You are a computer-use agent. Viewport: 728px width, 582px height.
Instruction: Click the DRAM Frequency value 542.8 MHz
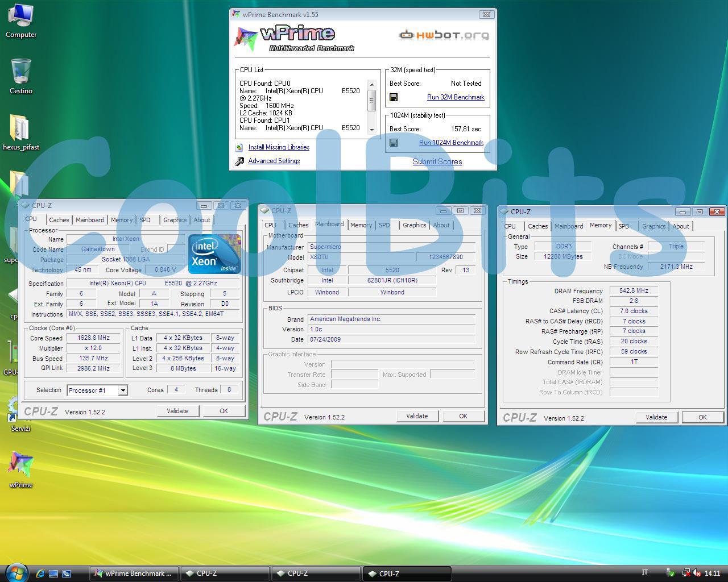point(634,290)
